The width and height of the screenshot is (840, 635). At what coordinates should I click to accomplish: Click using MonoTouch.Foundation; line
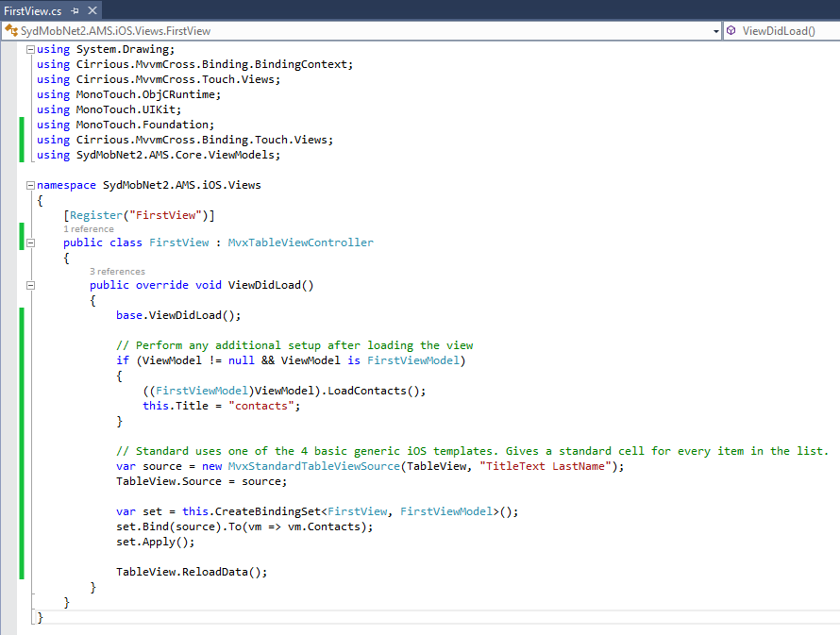[126, 125]
